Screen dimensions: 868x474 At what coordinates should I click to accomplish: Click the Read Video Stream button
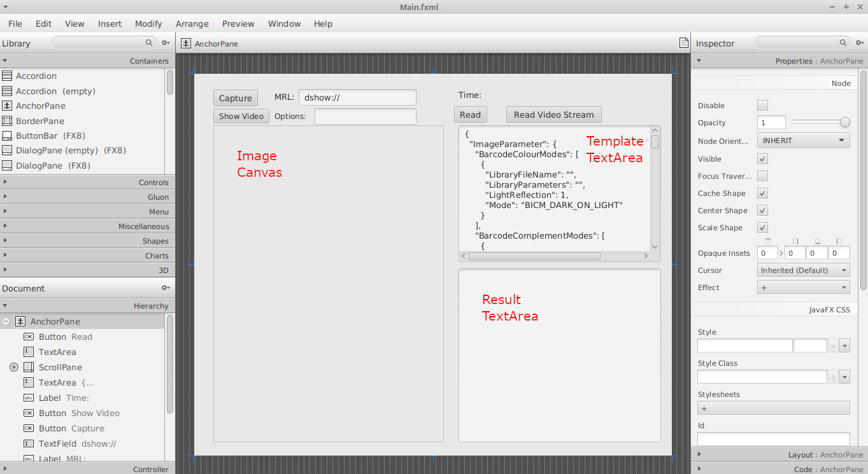[x=553, y=115]
